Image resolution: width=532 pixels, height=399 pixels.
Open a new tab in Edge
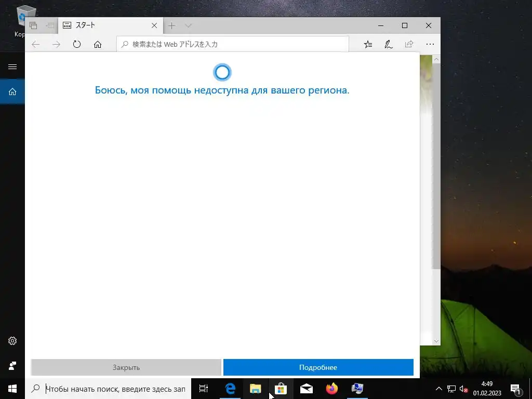point(171,25)
